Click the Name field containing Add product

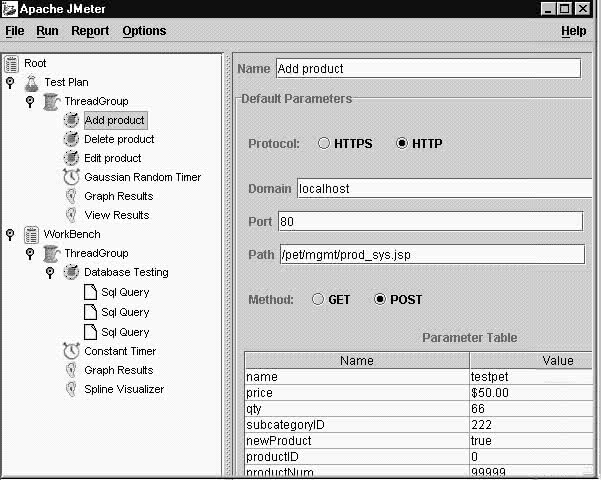tap(428, 69)
